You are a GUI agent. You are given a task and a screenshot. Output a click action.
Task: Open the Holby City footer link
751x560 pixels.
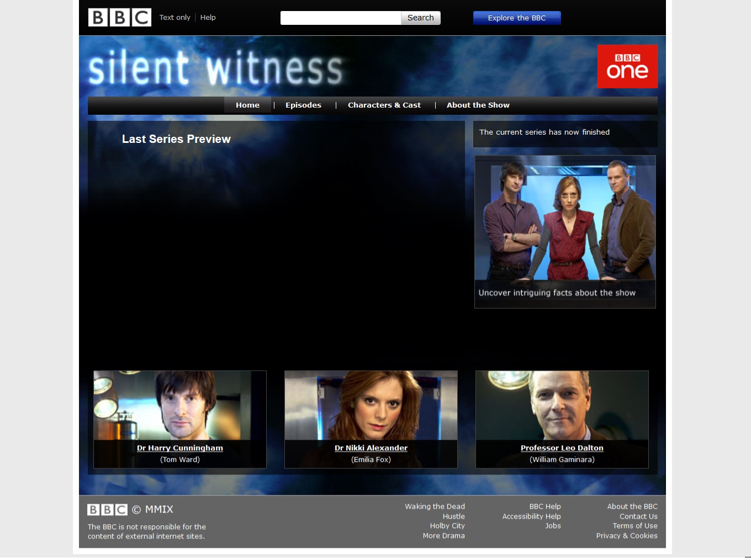pyautogui.click(x=447, y=526)
